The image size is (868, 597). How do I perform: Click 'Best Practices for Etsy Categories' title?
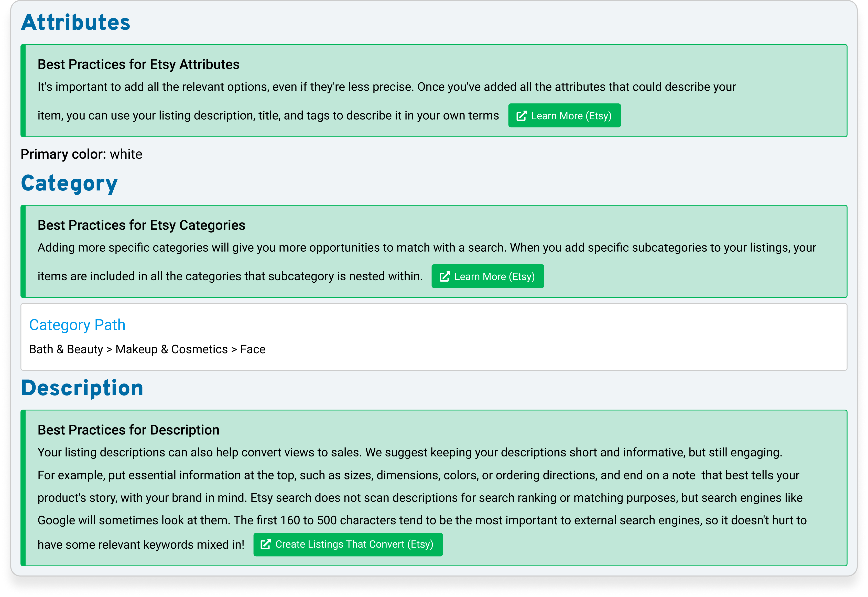(141, 225)
